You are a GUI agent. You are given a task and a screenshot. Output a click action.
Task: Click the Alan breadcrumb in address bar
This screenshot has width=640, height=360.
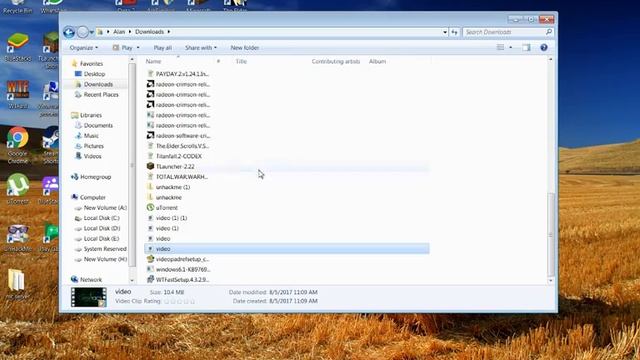click(x=119, y=32)
